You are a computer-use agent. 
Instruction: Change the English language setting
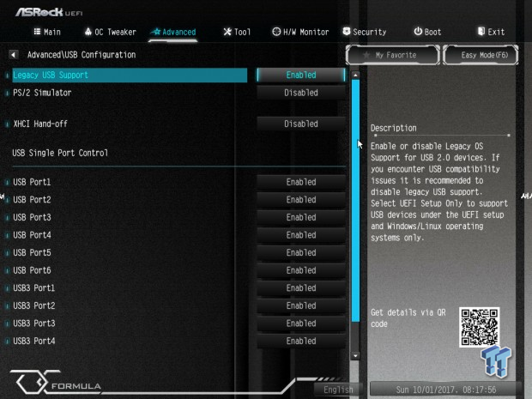[338, 390]
